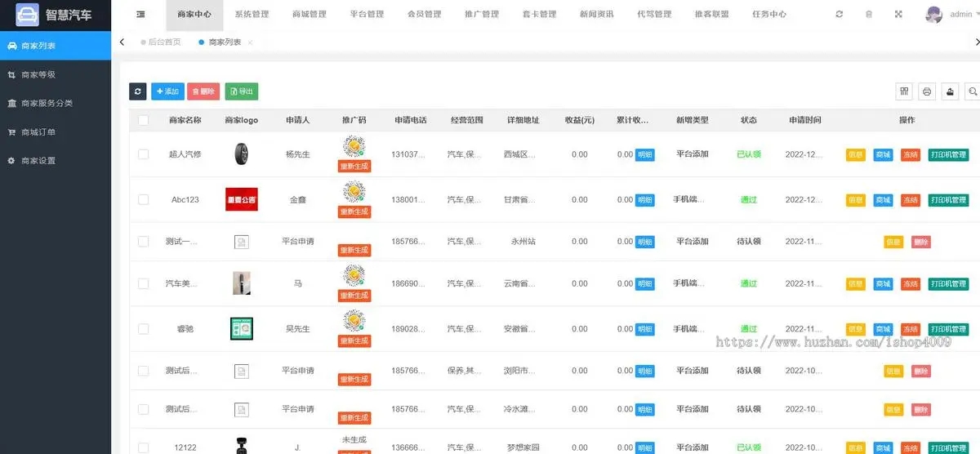Screen dimensions: 980x454
Task: Click the dark table refresh button
Action: click(x=137, y=91)
